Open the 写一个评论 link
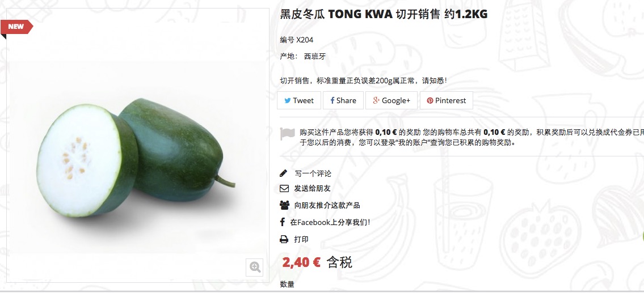Viewport: 644px width, 293px height. [x=313, y=173]
